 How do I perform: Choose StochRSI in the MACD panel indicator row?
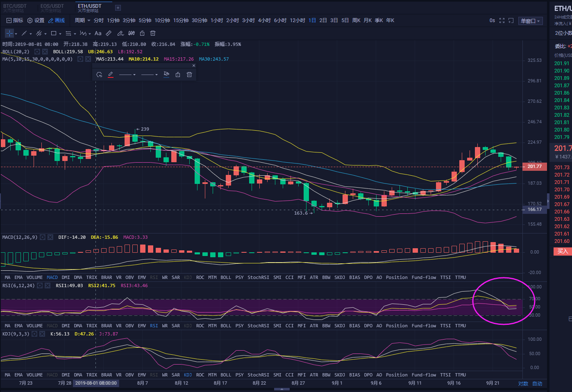(x=258, y=277)
